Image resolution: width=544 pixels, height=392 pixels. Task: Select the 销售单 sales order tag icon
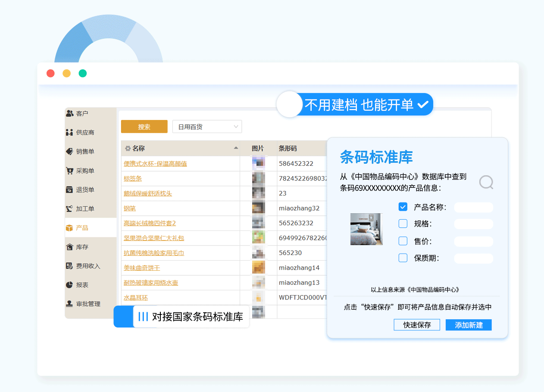tap(69, 151)
